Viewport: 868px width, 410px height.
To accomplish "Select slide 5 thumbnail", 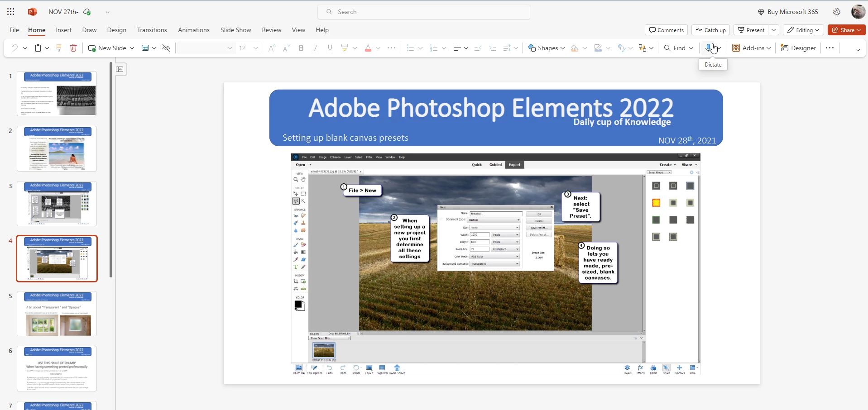I will (57, 314).
